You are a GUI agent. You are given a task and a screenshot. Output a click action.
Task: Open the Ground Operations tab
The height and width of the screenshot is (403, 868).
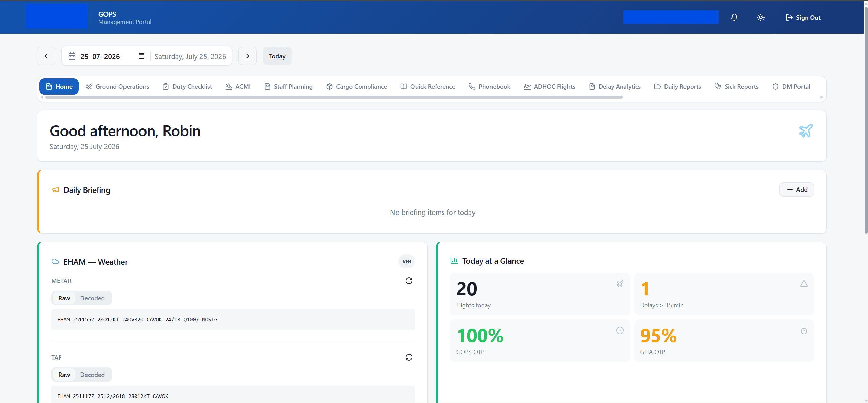(118, 86)
